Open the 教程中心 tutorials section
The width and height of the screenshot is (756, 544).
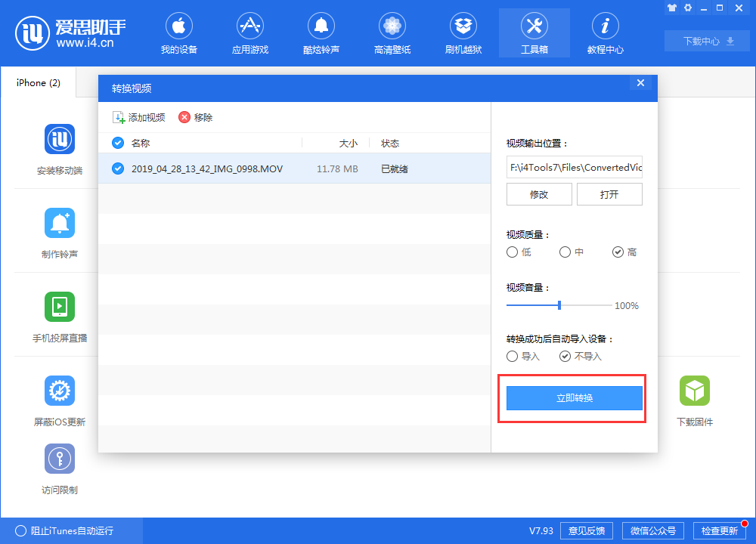point(605,33)
